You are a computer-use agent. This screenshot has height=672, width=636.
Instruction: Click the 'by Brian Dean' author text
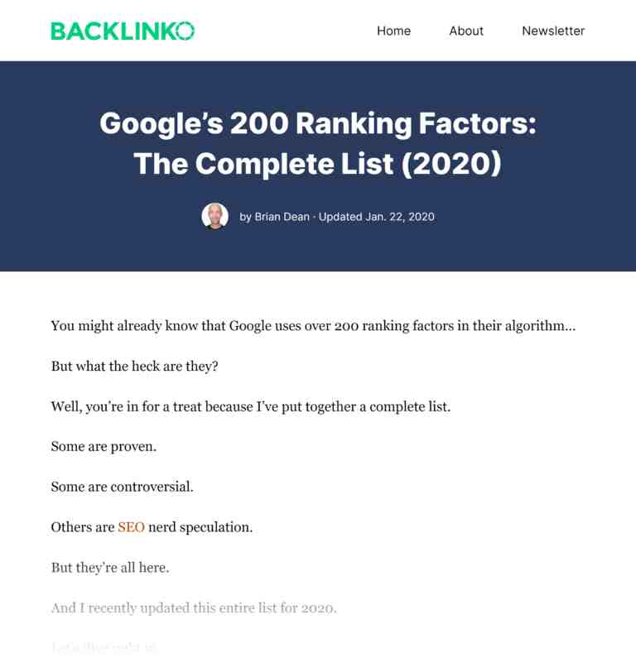pos(274,217)
